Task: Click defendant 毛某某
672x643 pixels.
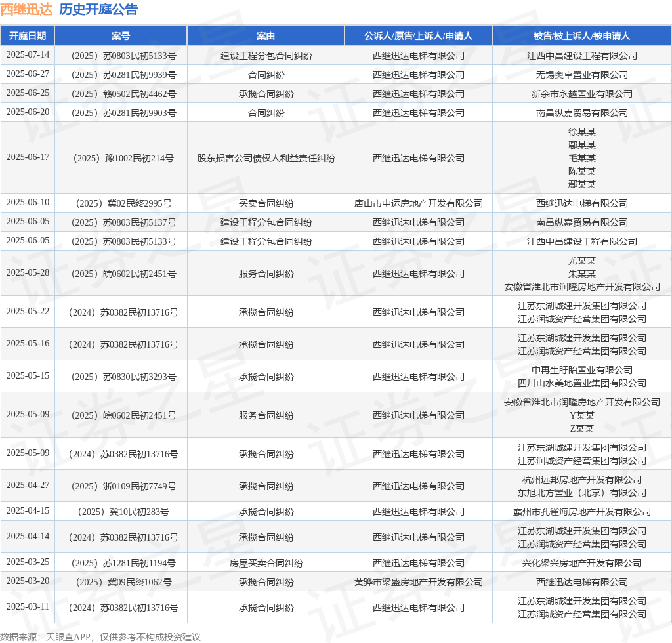Action: [582, 158]
